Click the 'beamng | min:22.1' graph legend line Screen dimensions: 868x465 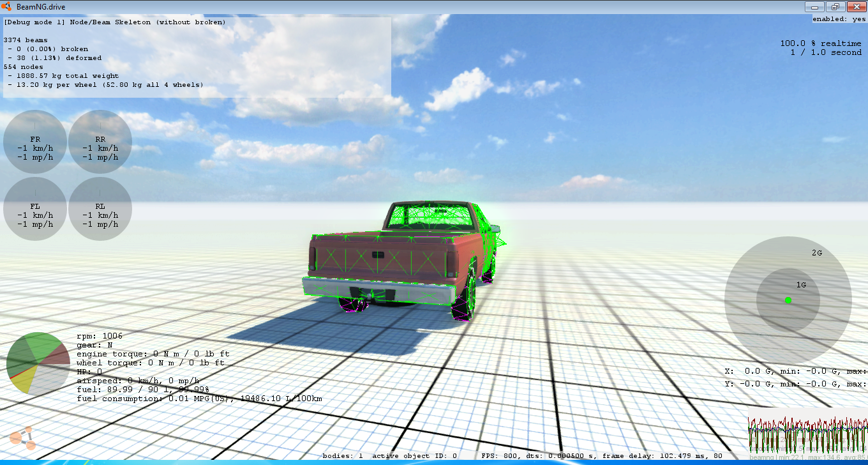(807, 457)
